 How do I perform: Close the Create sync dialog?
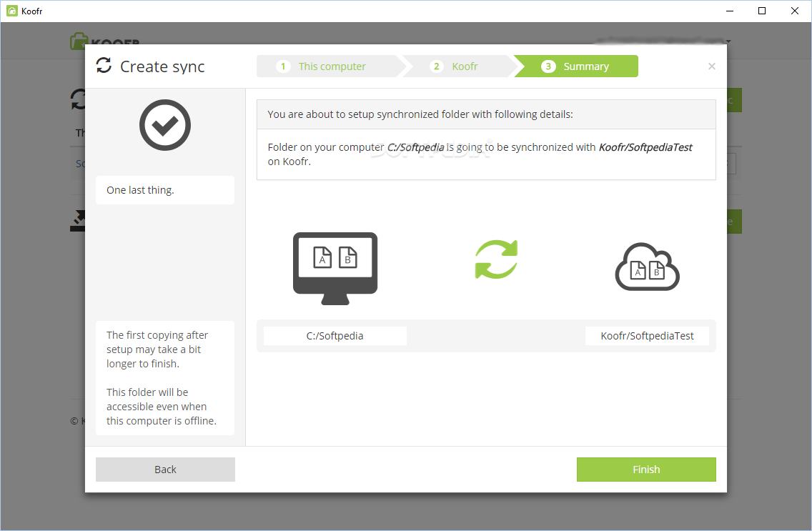coord(711,66)
